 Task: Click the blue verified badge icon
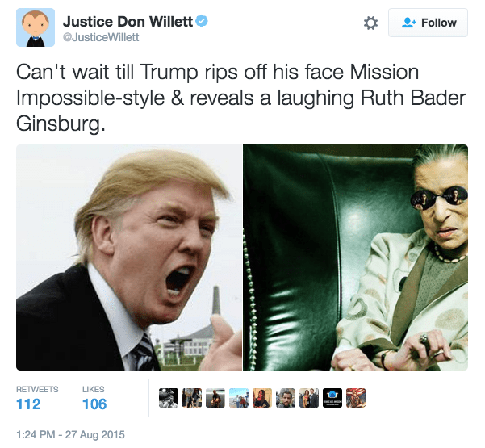(202, 21)
